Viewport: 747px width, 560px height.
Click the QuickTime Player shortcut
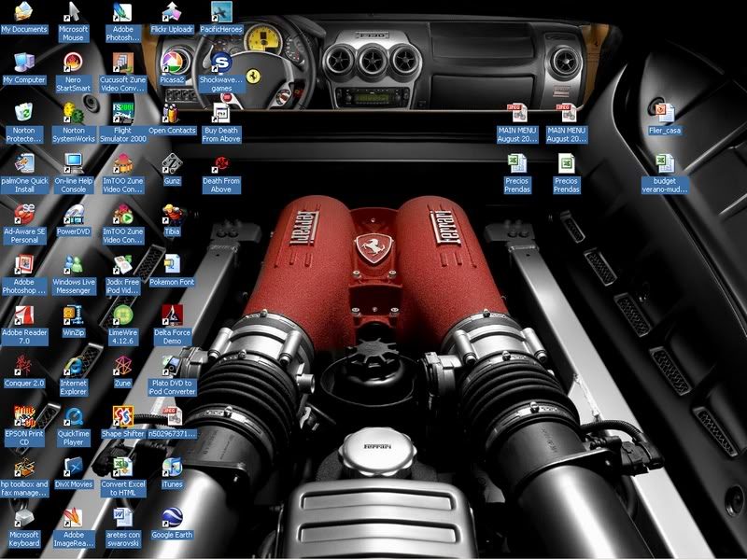(73, 416)
